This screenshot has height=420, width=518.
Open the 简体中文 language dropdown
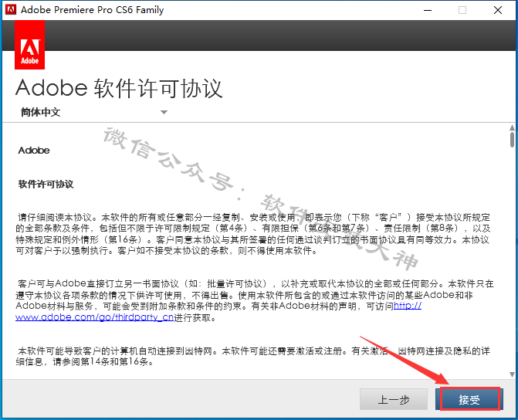[94, 112]
